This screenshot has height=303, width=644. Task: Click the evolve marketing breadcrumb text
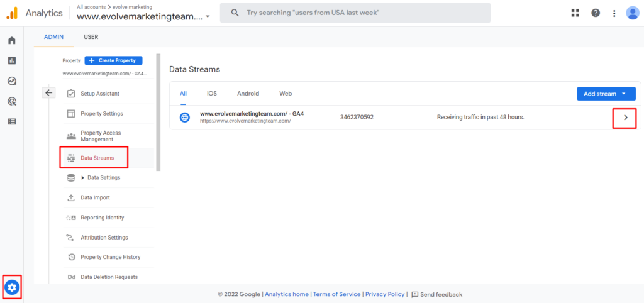pos(133,7)
